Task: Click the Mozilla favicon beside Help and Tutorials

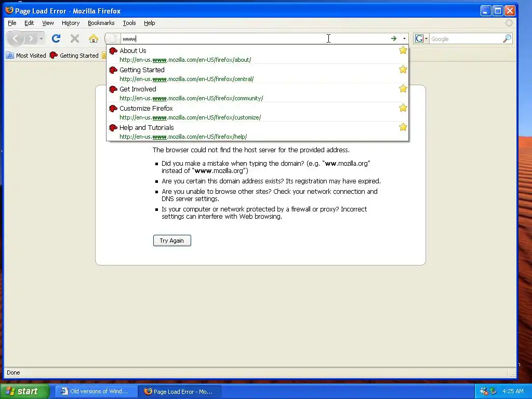Action: click(113, 128)
